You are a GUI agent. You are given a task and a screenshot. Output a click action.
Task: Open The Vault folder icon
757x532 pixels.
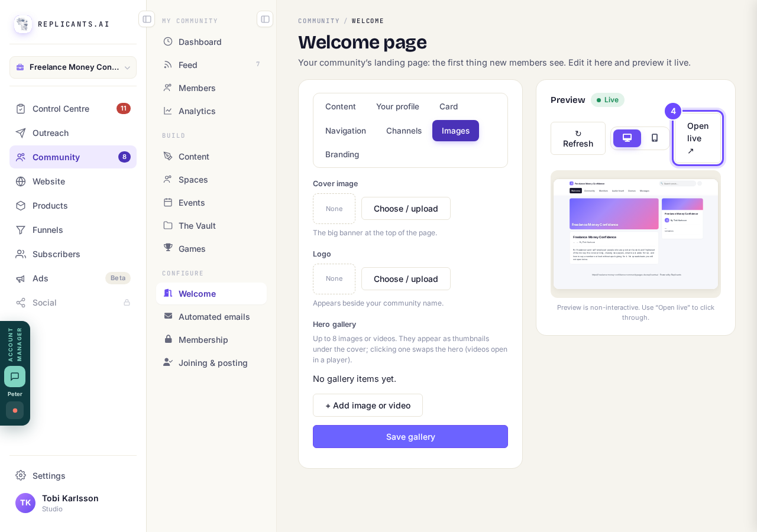[168, 225]
